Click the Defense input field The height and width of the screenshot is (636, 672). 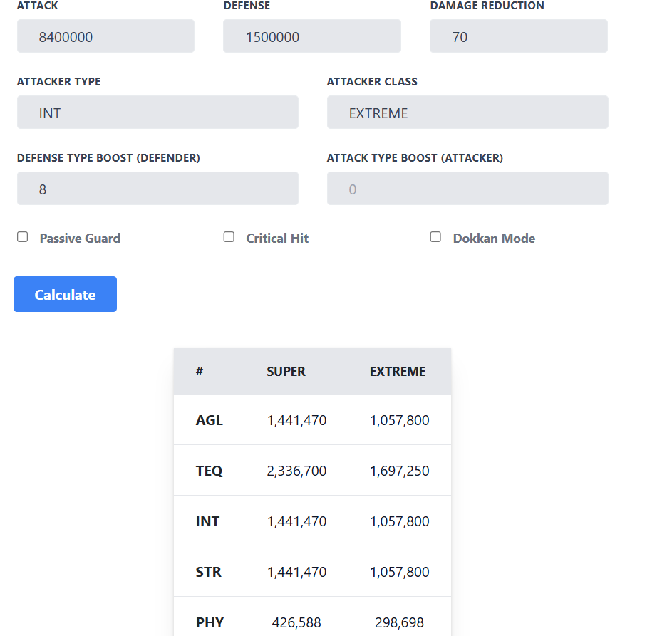311,36
